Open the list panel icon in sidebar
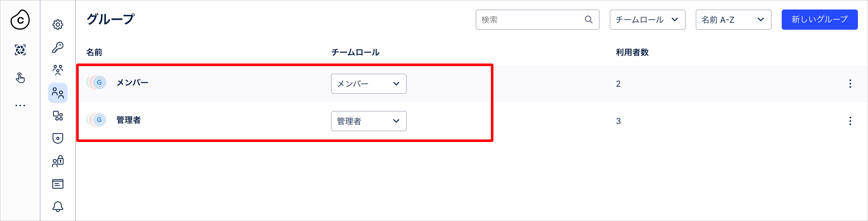The image size is (868, 221). click(58, 184)
